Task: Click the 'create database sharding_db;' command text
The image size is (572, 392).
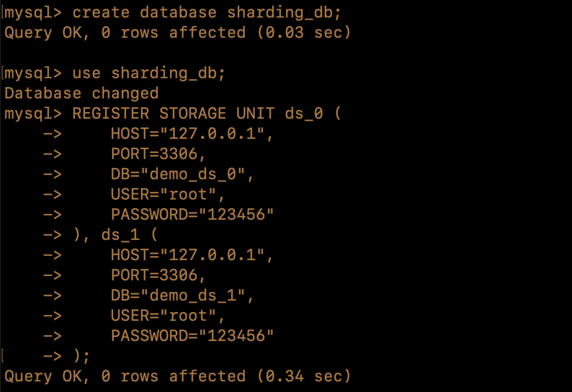Action: click(x=207, y=13)
